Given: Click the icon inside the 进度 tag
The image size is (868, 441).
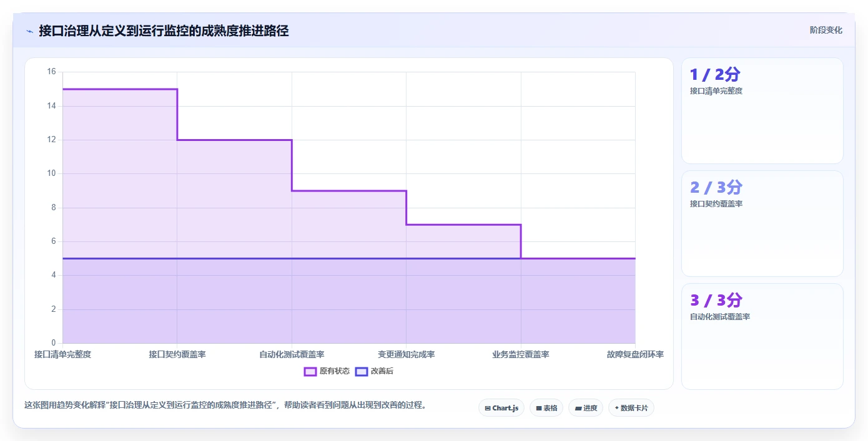Looking at the screenshot, I should point(578,408).
